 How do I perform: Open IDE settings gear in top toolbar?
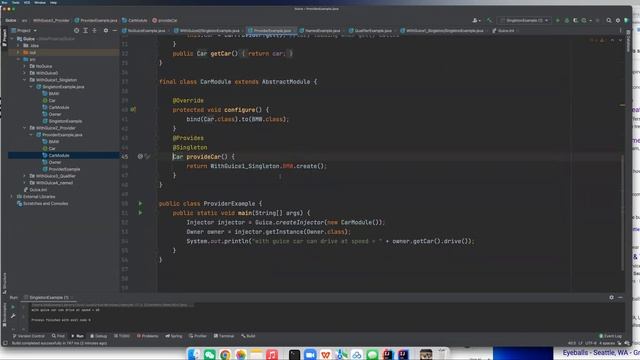pos(618,20)
